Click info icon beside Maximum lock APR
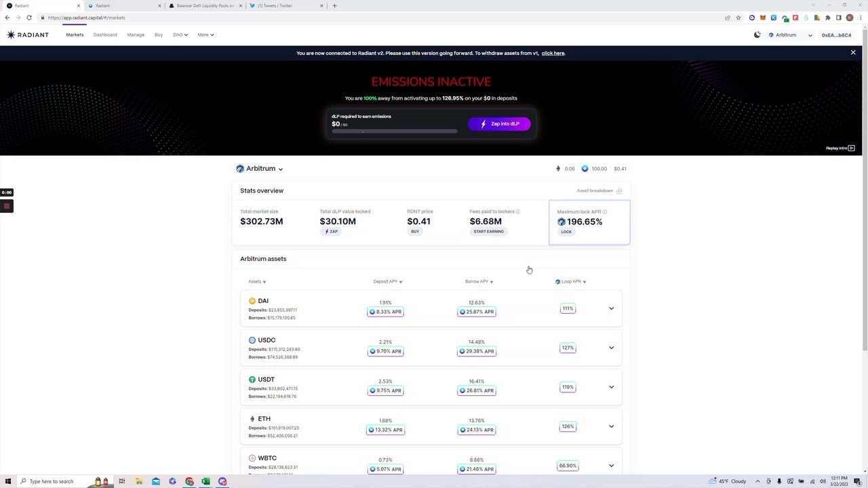Image resolution: width=868 pixels, height=488 pixels. tap(605, 211)
